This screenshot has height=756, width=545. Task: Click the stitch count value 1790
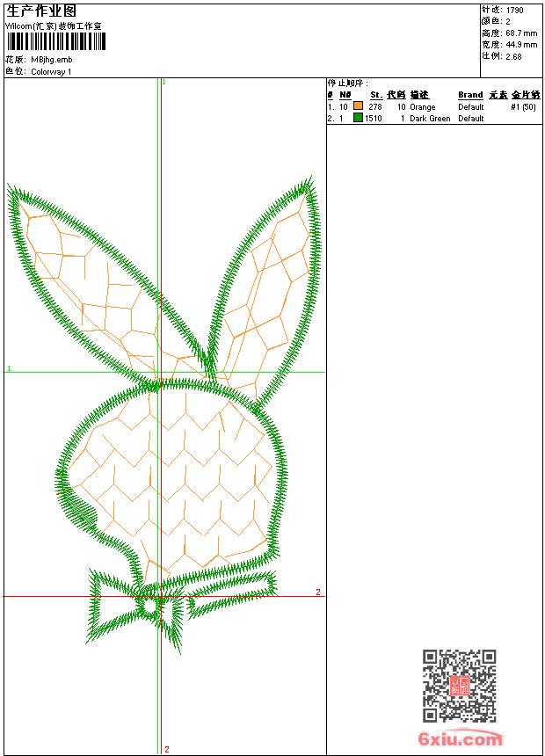[515, 10]
